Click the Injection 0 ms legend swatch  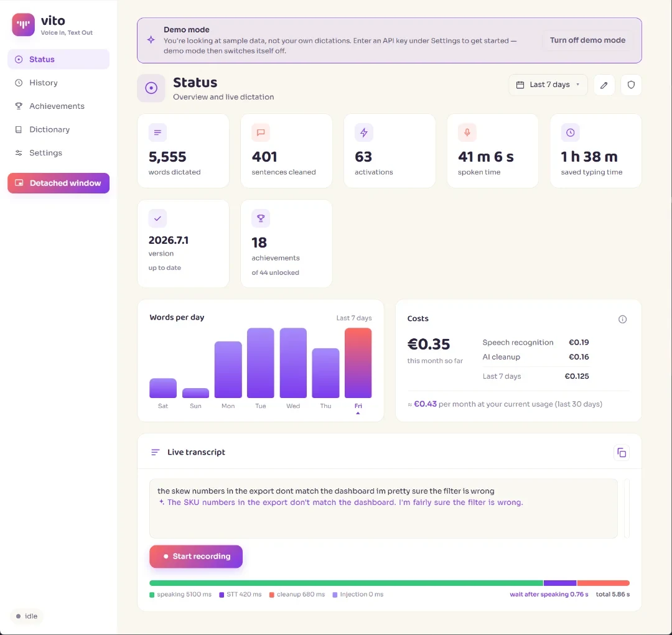tap(335, 595)
